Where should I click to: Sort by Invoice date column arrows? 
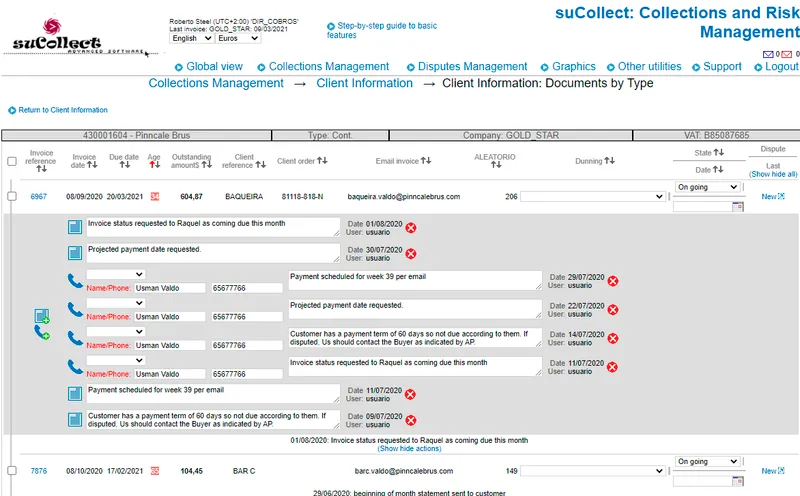coord(92,165)
